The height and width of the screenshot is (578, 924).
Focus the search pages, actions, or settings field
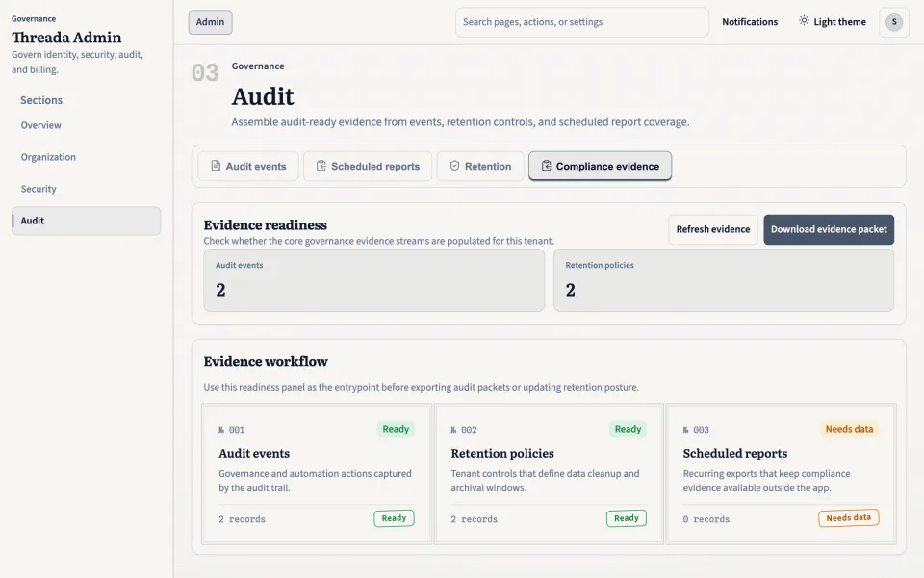(x=582, y=22)
